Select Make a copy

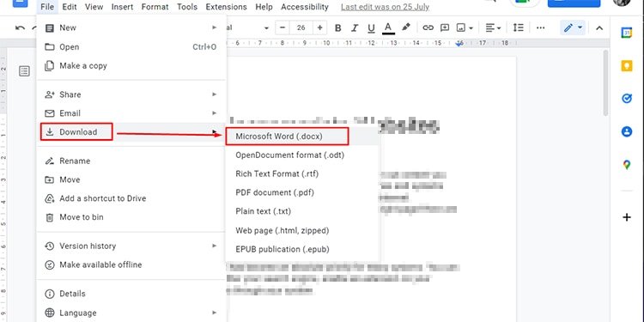[x=131, y=66]
